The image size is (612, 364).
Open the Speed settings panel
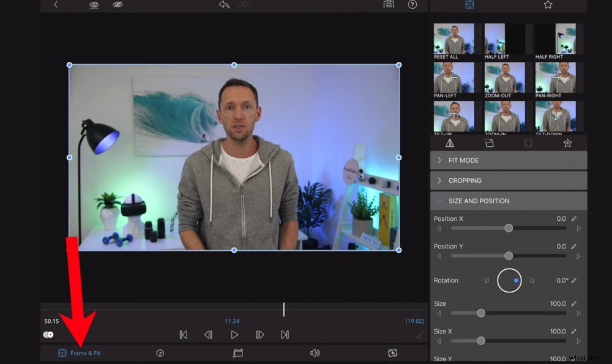pos(160,353)
